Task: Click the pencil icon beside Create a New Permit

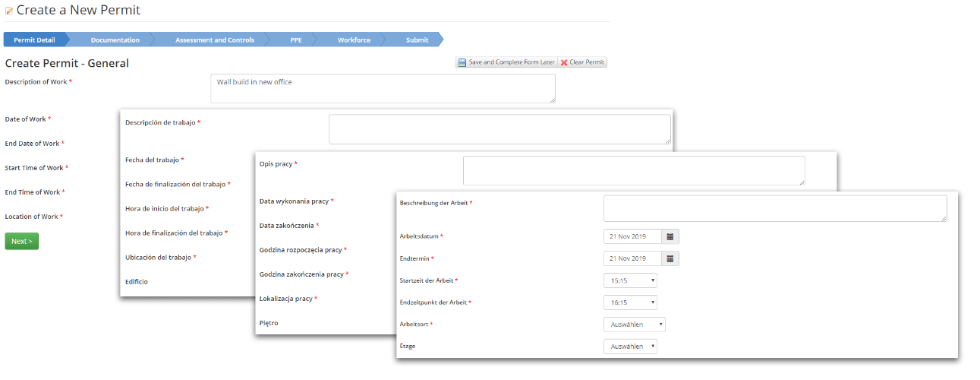Action: [9, 11]
